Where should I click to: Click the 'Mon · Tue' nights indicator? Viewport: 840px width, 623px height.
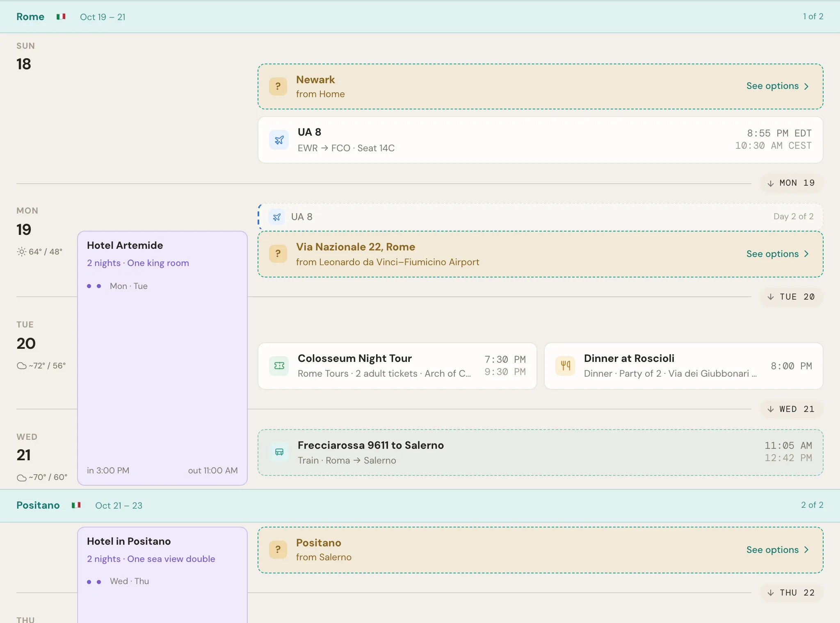click(x=128, y=286)
